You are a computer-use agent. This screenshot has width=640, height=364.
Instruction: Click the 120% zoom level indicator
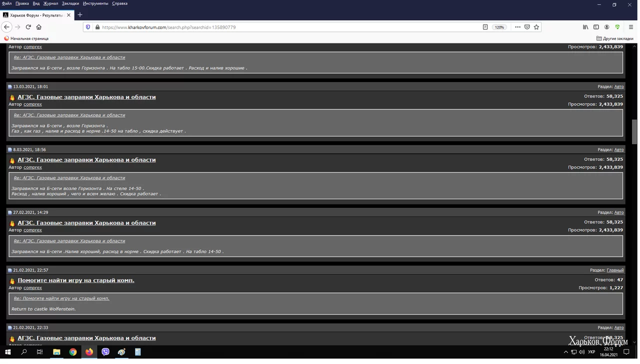click(x=499, y=27)
